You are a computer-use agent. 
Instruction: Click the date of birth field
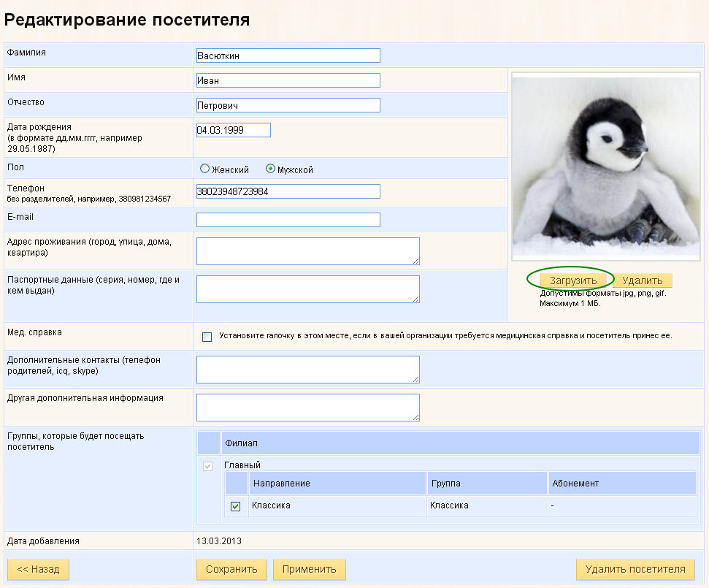[233, 130]
